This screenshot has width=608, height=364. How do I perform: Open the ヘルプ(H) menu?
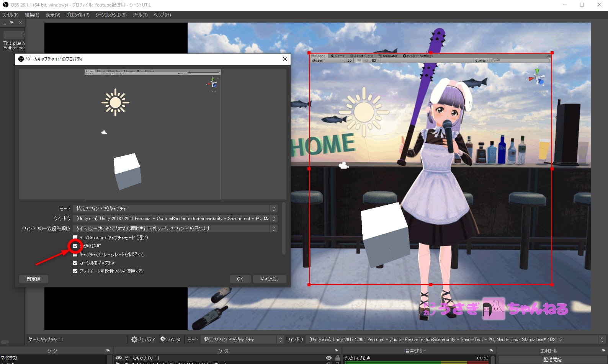coord(162,15)
